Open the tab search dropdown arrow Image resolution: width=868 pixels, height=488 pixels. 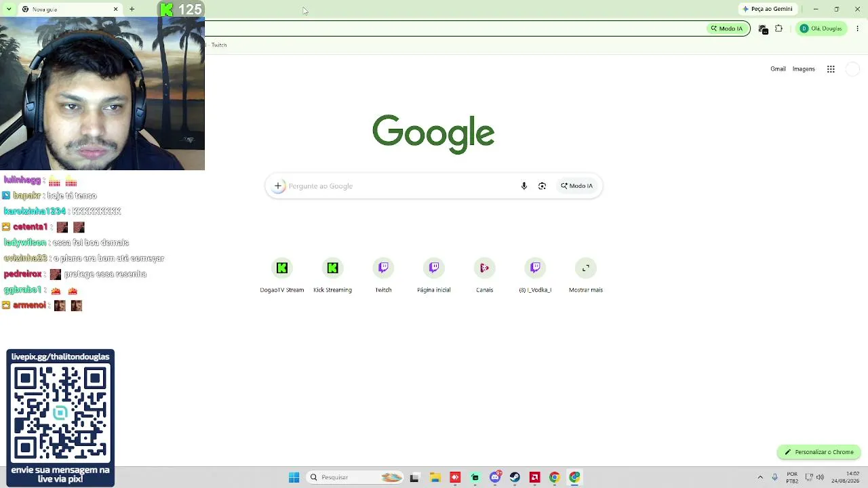[x=9, y=9]
